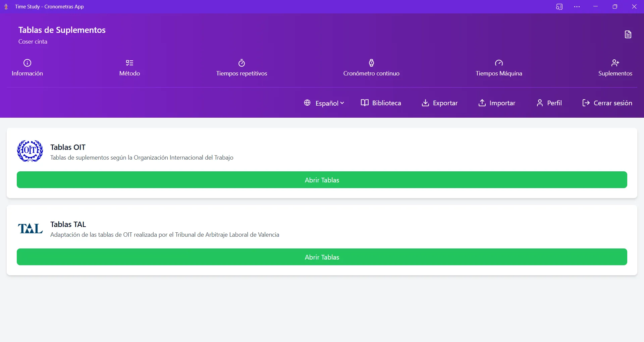Viewport: 644px width, 342px height.
Task: Click the cast/sidebar icon in title bar
Action: coord(559,7)
